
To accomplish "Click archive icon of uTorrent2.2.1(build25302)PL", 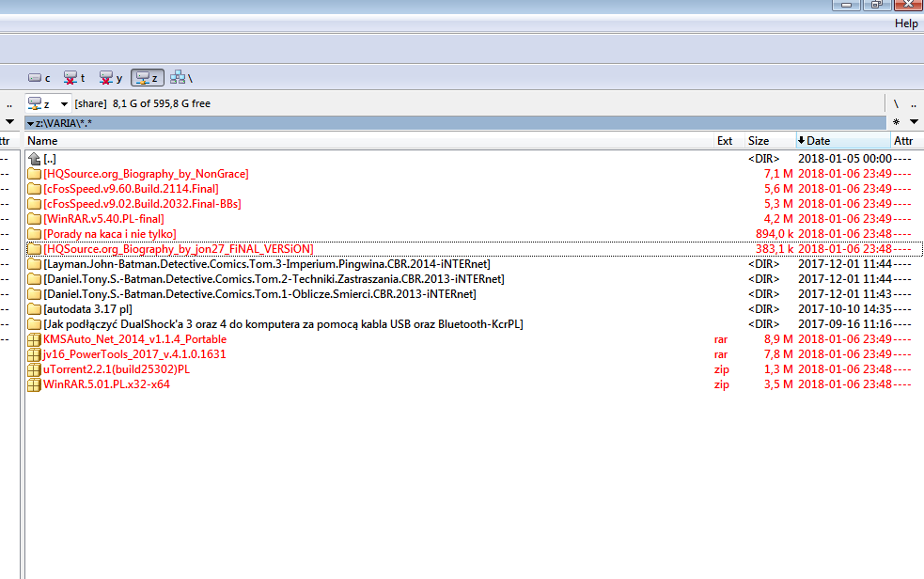I will point(34,369).
